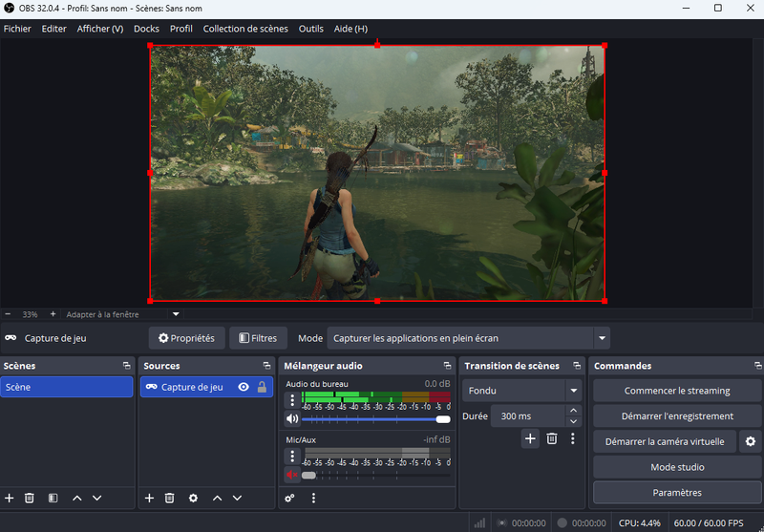Open Fichier menu
764x532 pixels.
tap(17, 29)
